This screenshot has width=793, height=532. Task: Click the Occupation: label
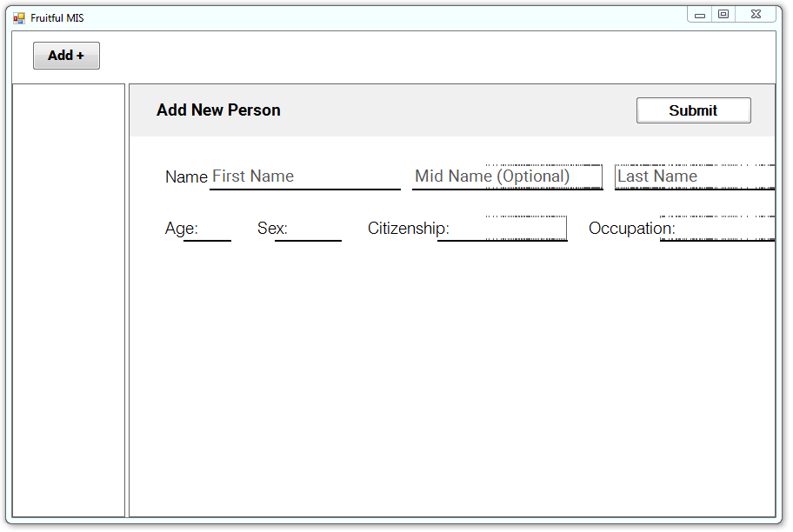631,228
